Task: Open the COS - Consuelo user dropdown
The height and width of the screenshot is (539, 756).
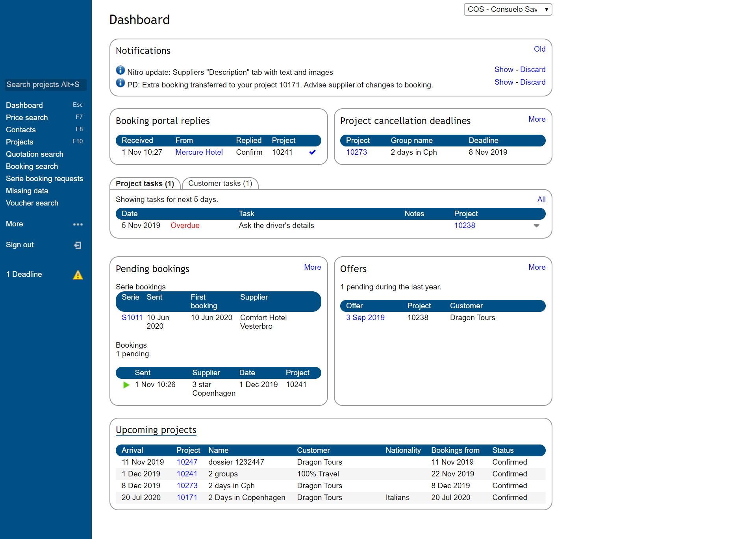Action: [x=508, y=9]
